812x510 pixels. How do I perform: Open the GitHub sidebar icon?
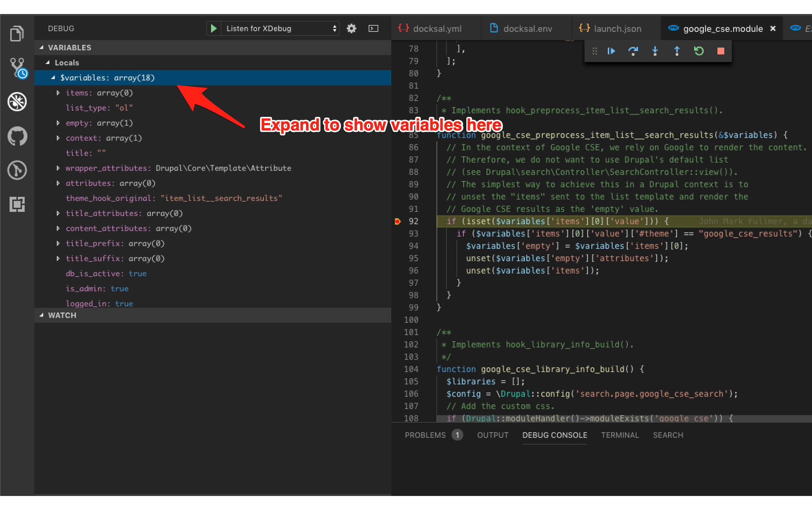point(17,136)
